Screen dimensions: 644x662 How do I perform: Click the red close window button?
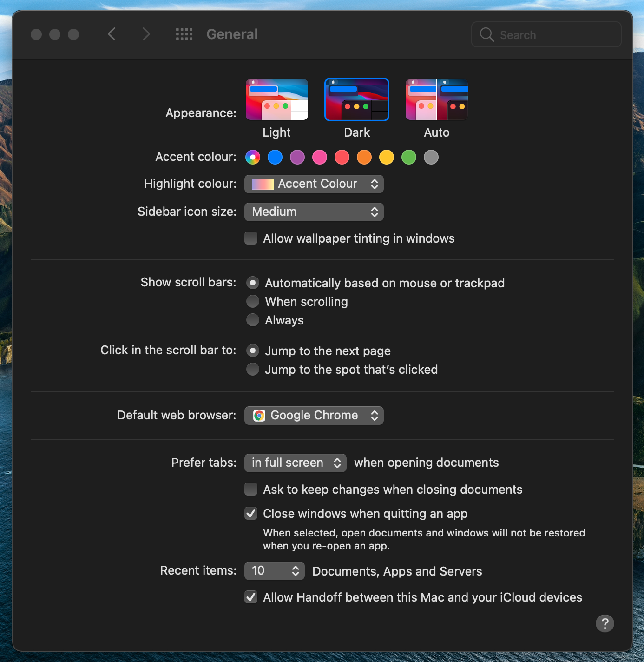[36, 34]
